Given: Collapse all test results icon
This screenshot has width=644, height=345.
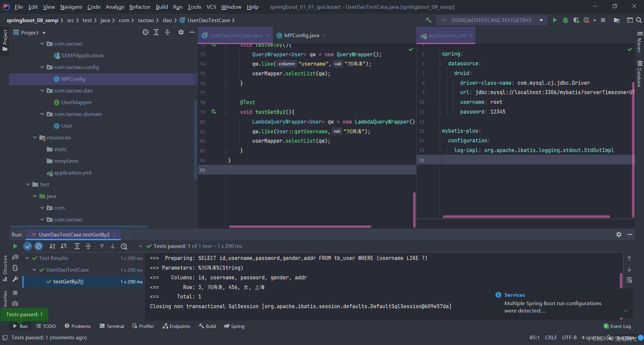Looking at the screenshot, I should pyautogui.click(x=88, y=246).
